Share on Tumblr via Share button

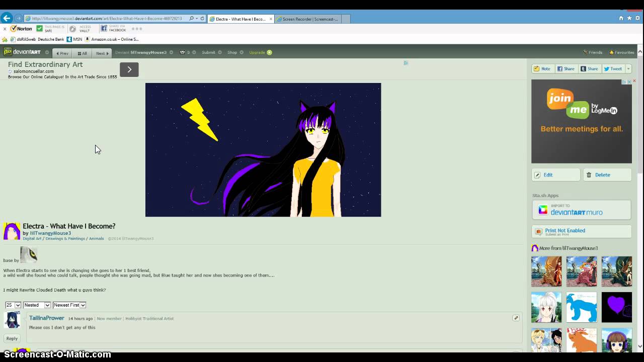click(x=589, y=69)
